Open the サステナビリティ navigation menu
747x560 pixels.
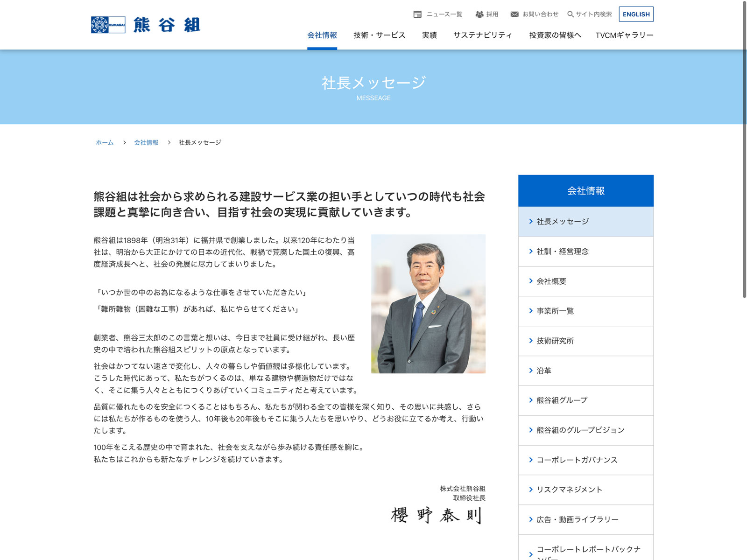tap(483, 35)
